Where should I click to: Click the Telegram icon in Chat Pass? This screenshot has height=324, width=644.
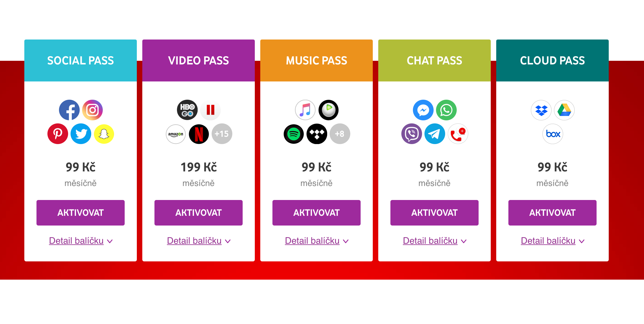click(435, 134)
